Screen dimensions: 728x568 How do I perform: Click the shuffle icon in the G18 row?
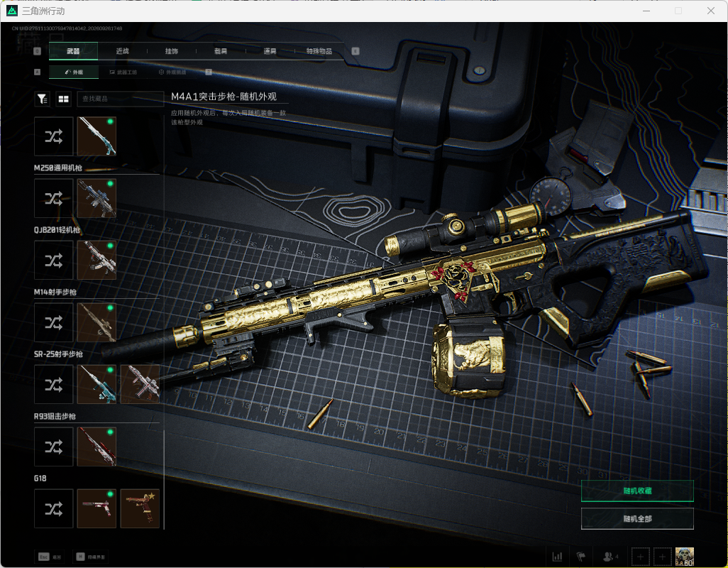53,508
